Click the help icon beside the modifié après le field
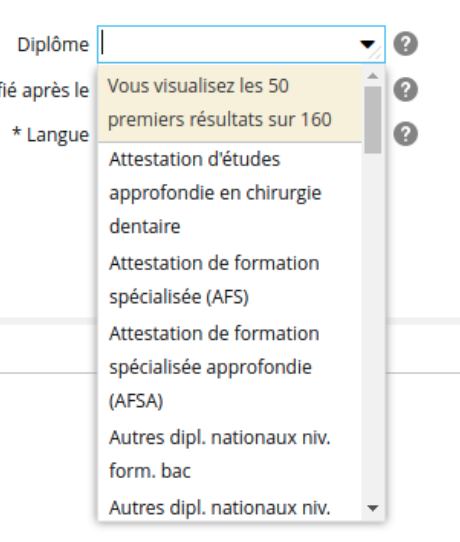 coord(405,90)
